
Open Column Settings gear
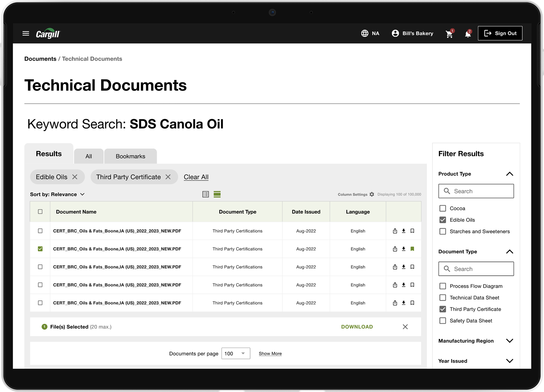tap(372, 194)
